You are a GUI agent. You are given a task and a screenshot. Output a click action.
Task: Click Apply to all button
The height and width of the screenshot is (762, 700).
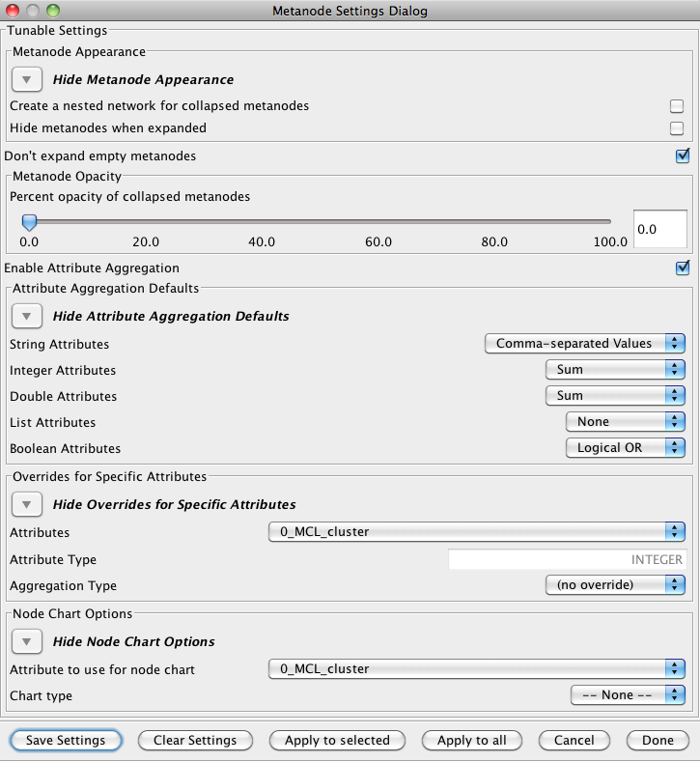point(471,741)
